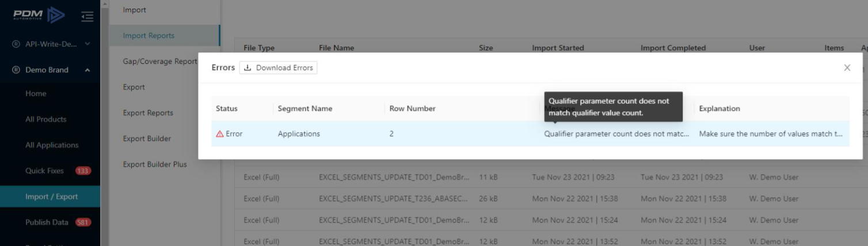Screen dimensions: 868x246
Task: Click the Quick Fixes 133 badge
Action: (83, 171)
